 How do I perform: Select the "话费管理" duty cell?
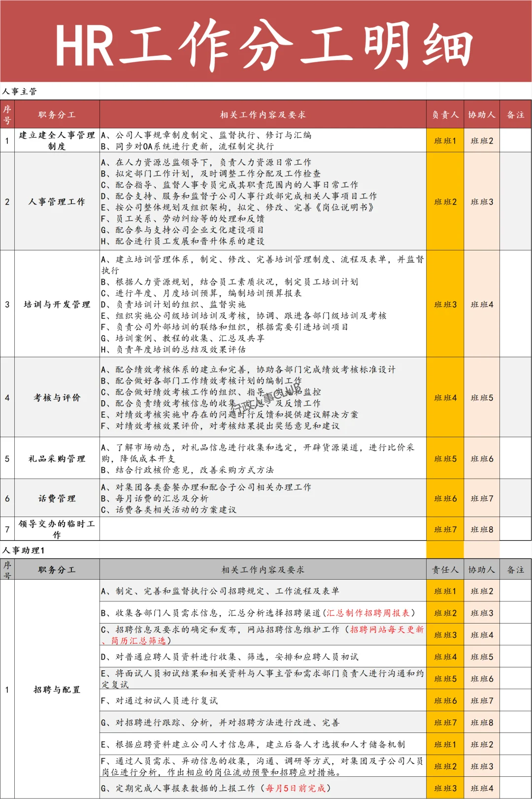(57, 498)
